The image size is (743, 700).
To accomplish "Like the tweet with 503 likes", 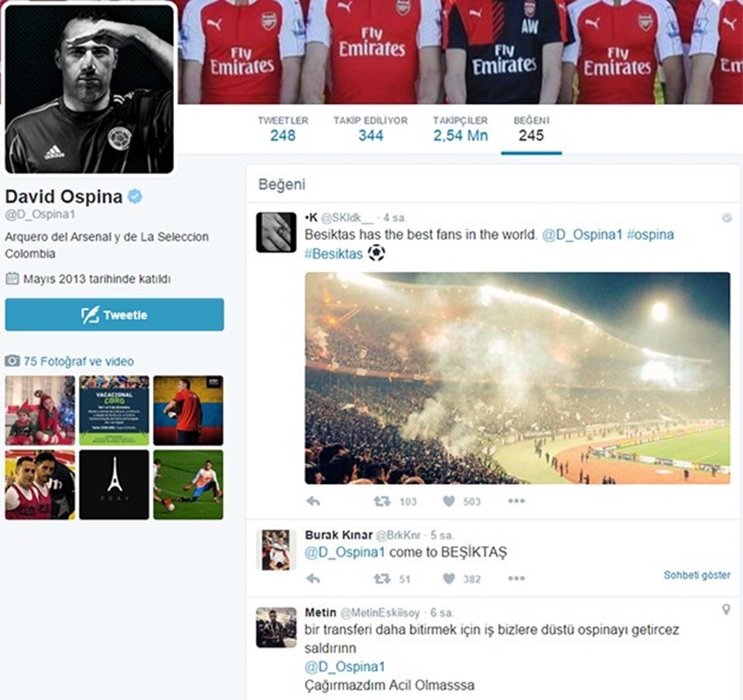I will 449,502.
